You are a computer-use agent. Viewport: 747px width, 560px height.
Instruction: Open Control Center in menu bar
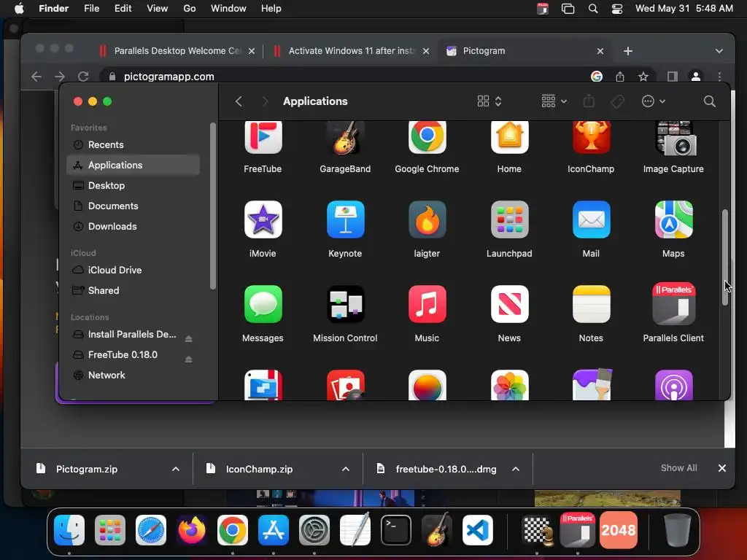pos(617,9)
